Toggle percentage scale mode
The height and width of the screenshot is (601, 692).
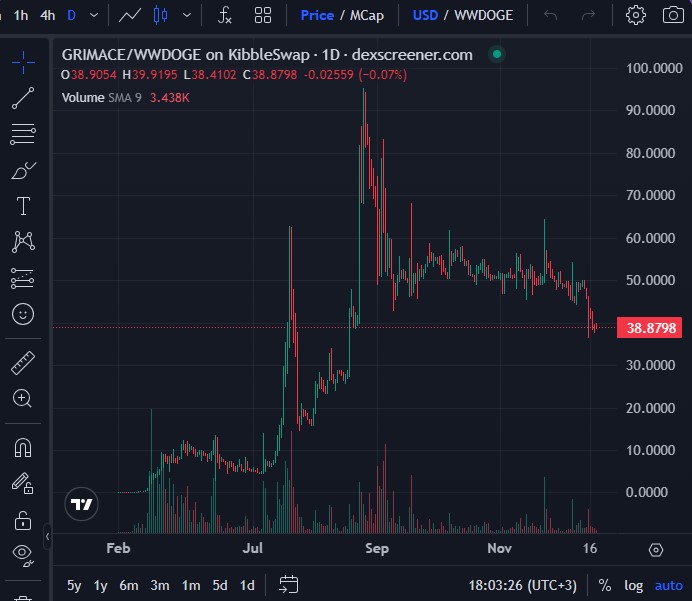point(605,586)
